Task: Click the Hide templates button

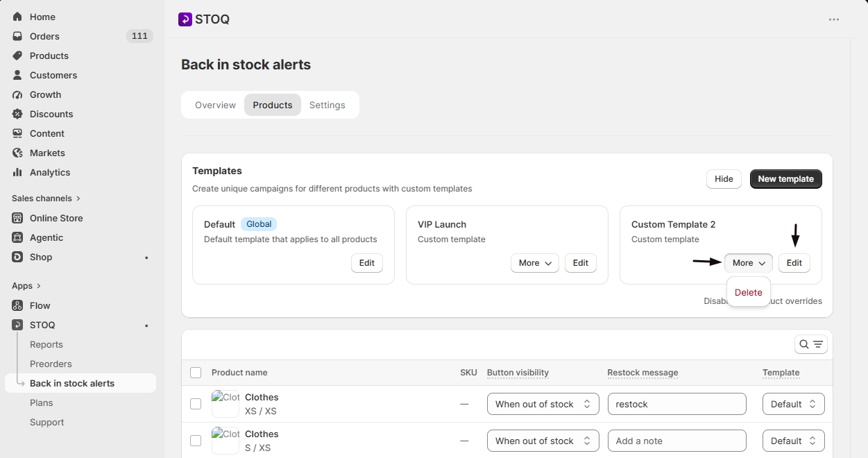Action: [x=724, y=179]
